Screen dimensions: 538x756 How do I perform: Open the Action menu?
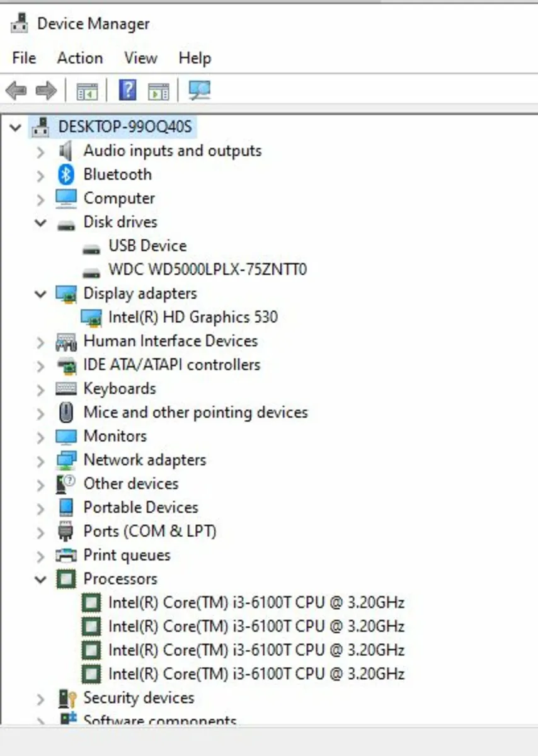(79, 58)
